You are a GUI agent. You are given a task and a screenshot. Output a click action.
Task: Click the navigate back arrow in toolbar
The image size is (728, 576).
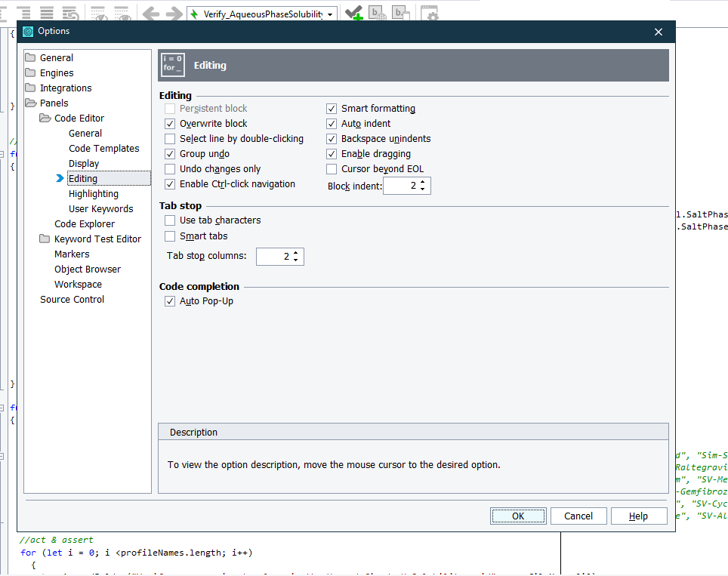point(151,14)
